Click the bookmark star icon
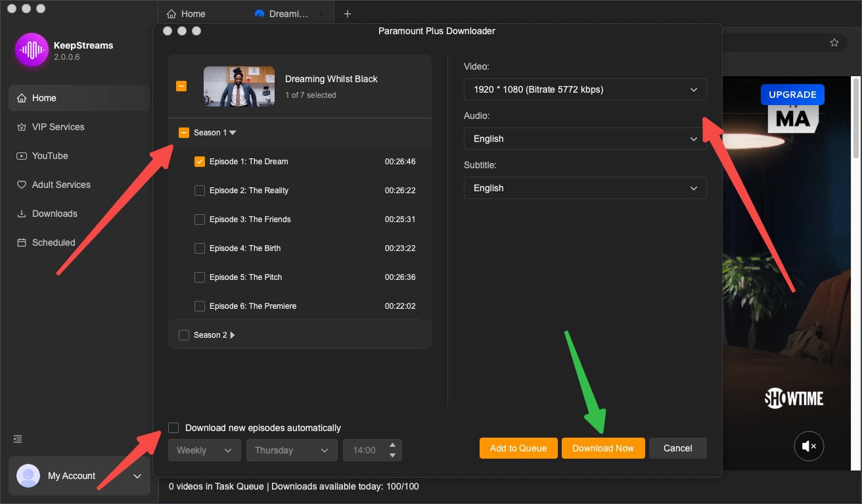The height and width of the screenshot is (504, 862). point(834,43)
